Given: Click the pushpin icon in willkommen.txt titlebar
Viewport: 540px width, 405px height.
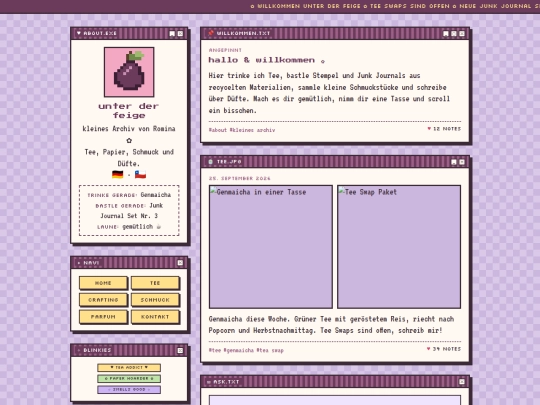Looking at the screenshot, I should [x=211, y=33].
